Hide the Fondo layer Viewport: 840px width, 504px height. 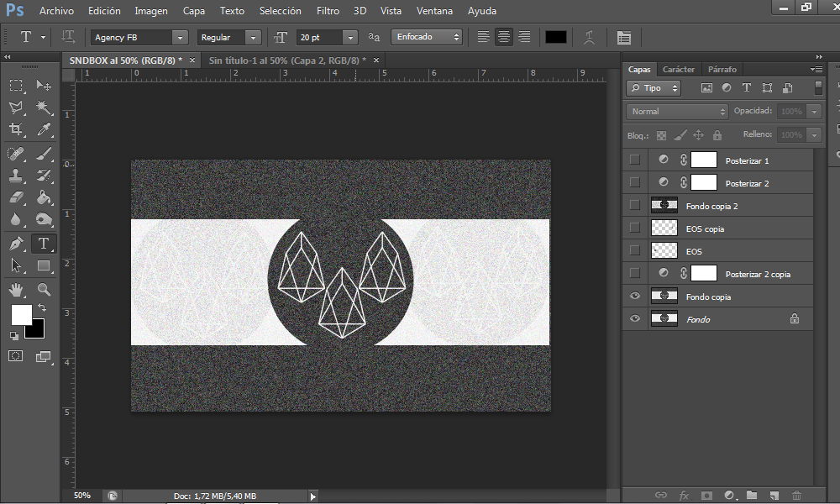coord(635,318)
